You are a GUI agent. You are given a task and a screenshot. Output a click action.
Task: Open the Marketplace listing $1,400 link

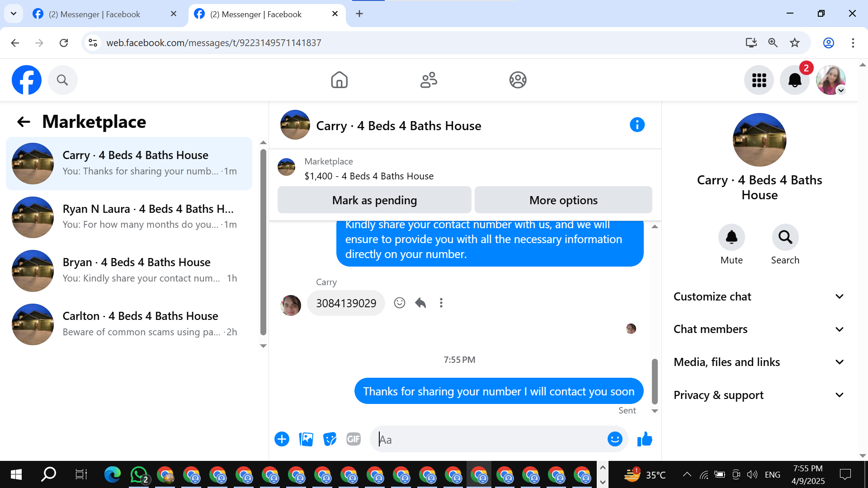tap(369, 176)
